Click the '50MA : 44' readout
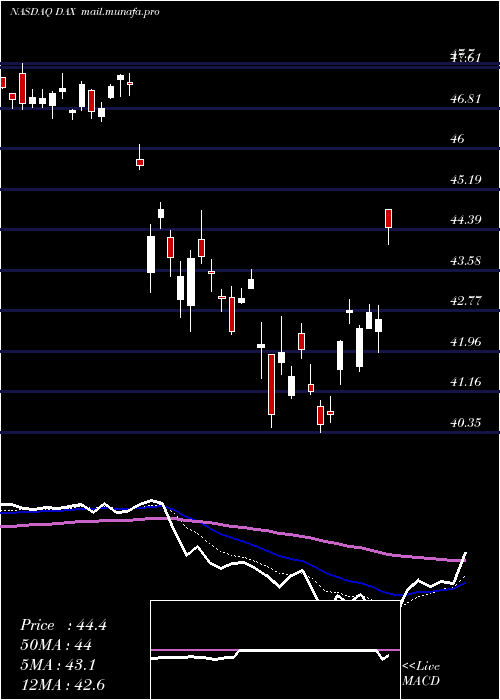The height and width of the screenshot is (700, 500). 56,645
